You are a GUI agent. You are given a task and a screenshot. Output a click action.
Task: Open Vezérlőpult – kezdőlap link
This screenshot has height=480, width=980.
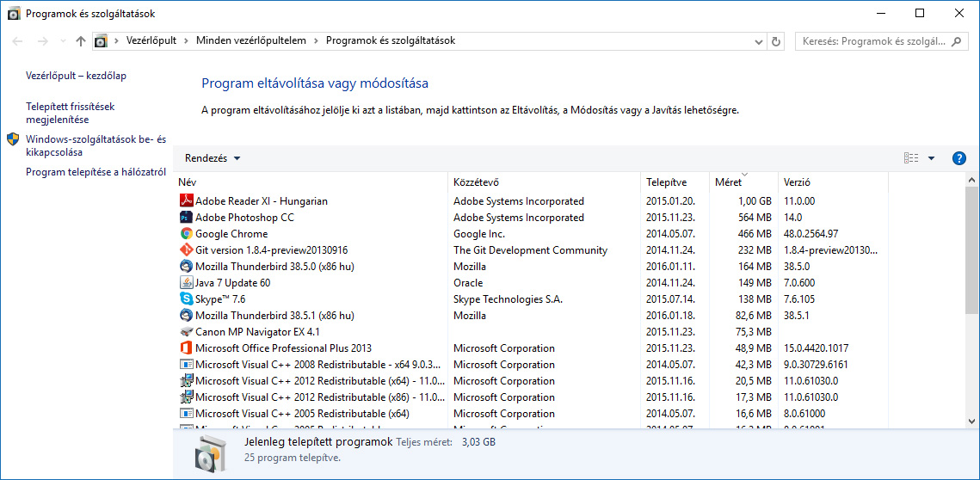pos(76,76)
